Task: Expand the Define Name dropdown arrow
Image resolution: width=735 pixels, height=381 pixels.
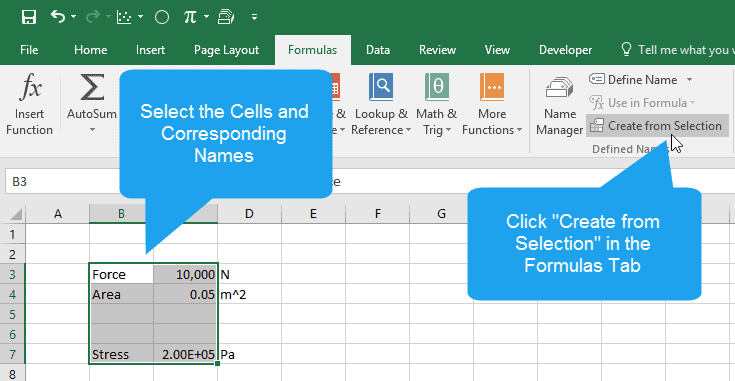Action: [690, 80]
